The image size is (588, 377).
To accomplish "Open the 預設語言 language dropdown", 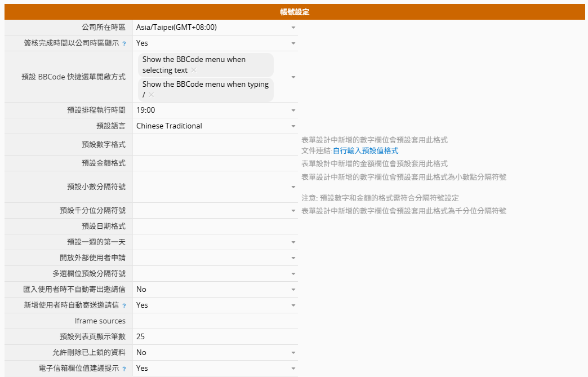I will click(215, 126).
